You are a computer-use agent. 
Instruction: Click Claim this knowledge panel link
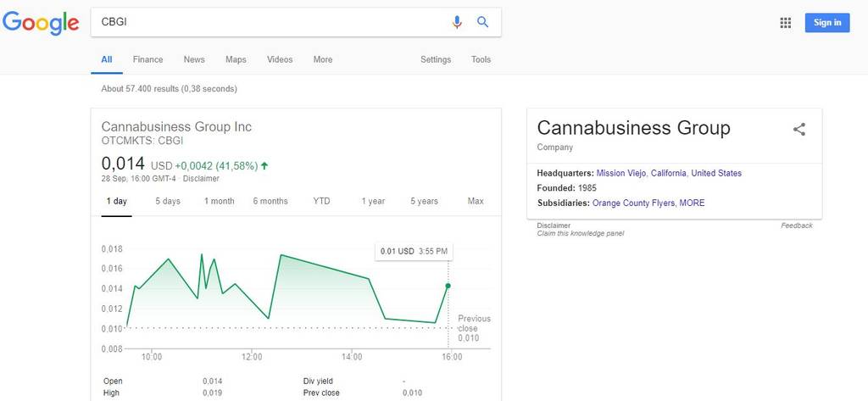[x=580, y=233]
